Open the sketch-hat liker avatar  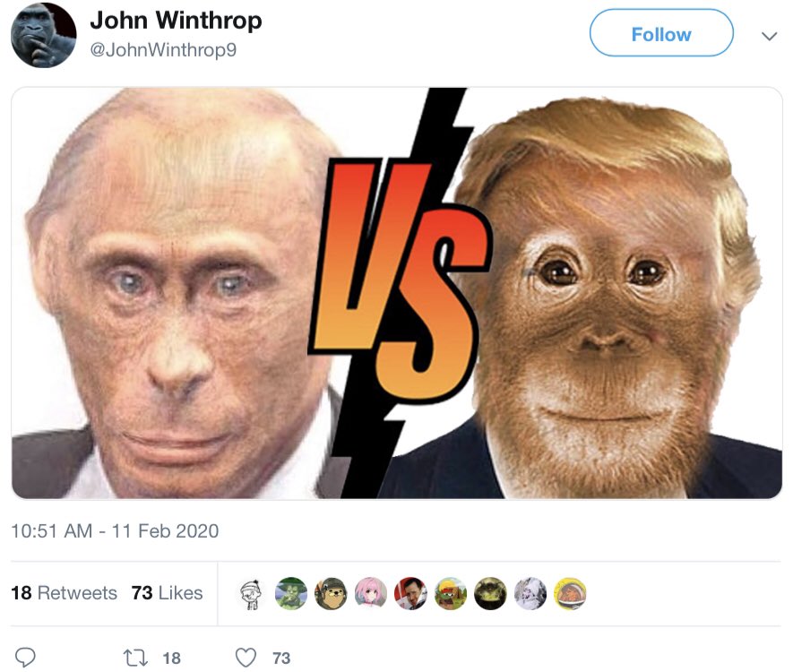[251, 594]
